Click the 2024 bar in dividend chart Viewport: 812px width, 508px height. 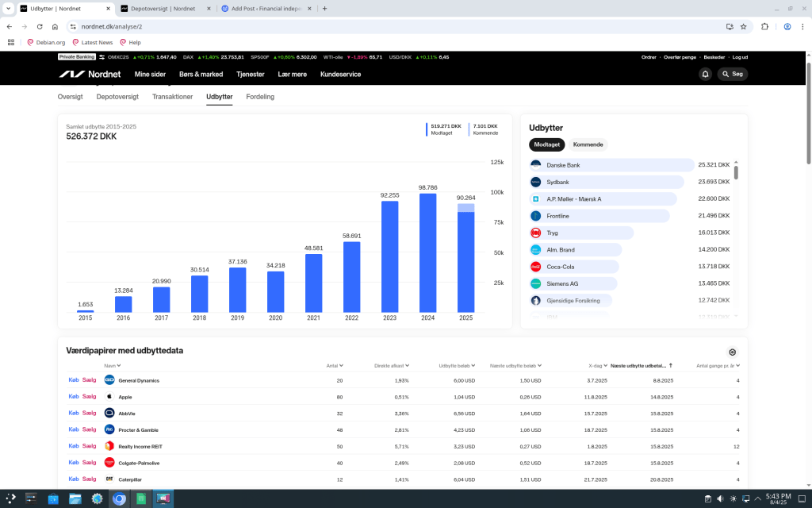427,252
